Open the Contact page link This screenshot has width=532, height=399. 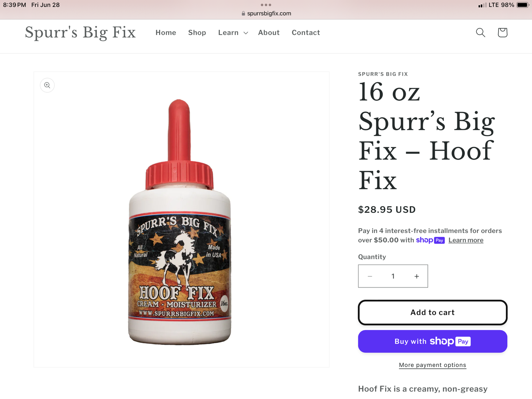pos(306,33)
